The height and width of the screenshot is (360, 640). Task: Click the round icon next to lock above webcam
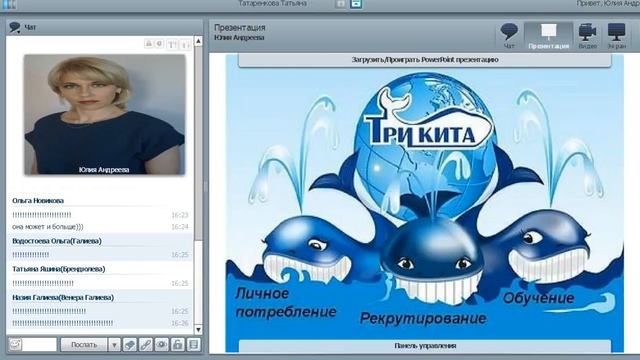[x=160, y=43]
